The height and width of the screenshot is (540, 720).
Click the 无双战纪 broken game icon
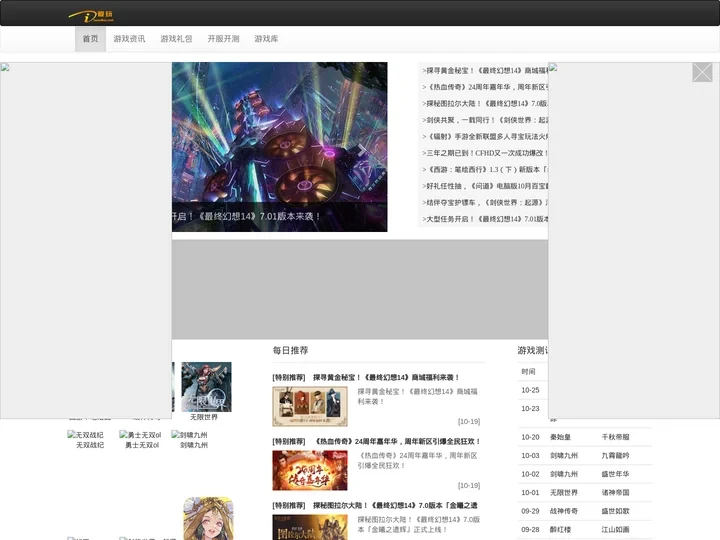point(85,434)
